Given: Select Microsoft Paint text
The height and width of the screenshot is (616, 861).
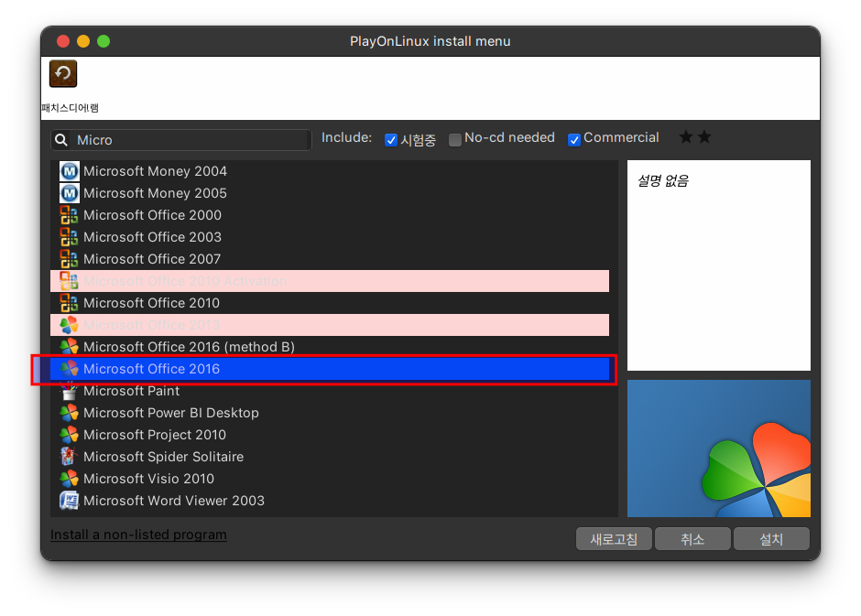Looking at the screenshot, I should 131,391.
